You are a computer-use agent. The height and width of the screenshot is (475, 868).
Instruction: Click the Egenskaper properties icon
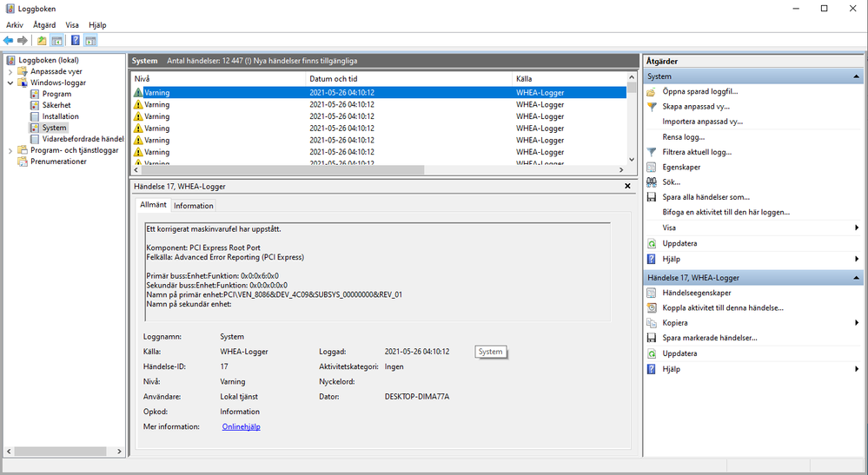click(652, 167)
